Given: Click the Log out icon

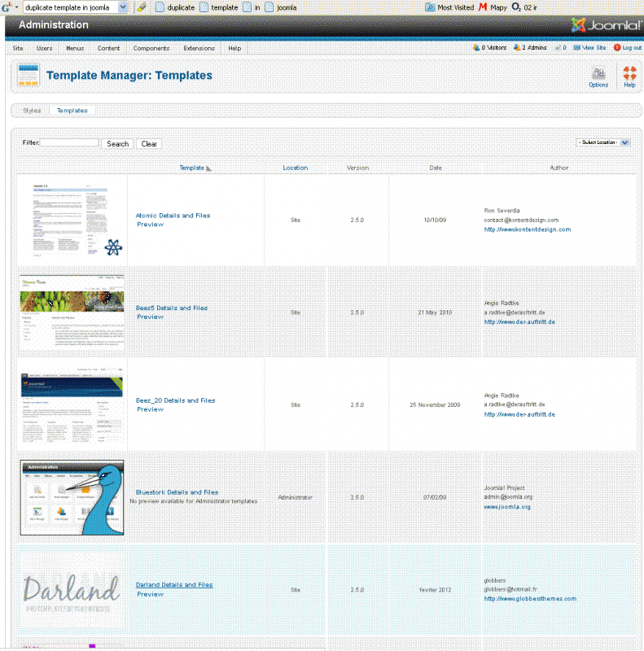Looking at the screenshot, I should (617, 48).
